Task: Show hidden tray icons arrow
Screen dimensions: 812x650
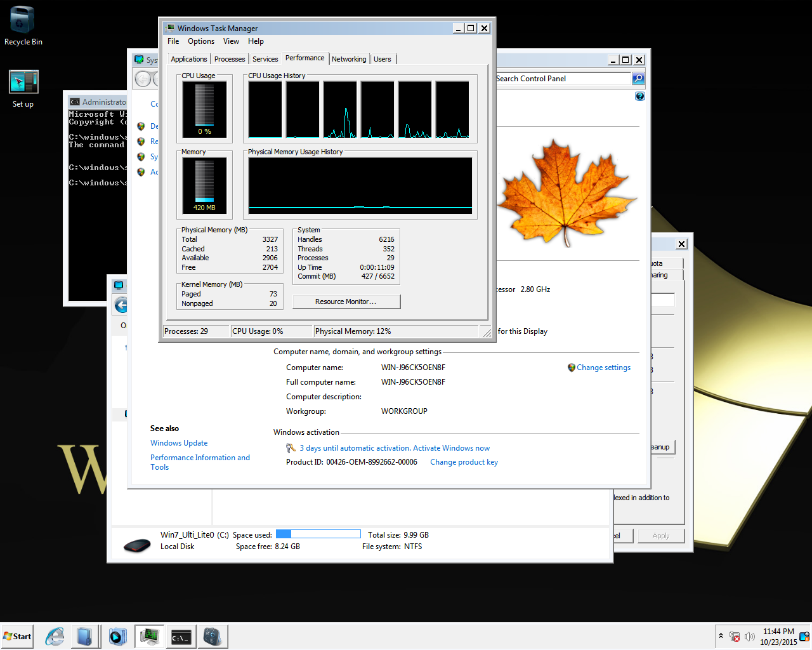Action: pyautogui.click(x=721, y=636)
